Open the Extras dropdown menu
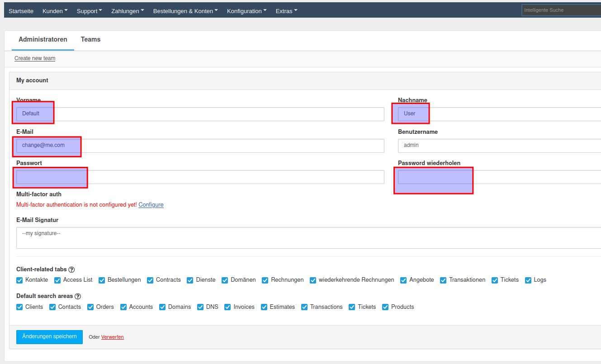The width and height of the screenshot is (601, 364). pos(286,11)
